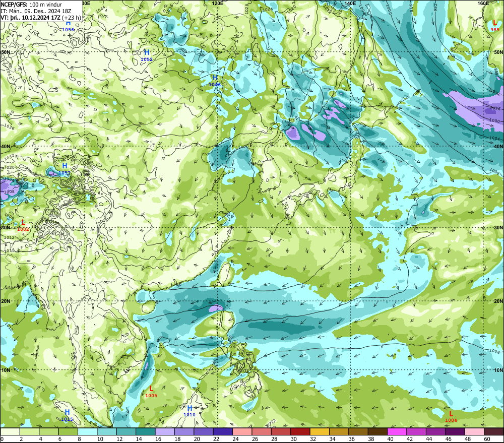
Task: Select the L 1004 low pressure marker
Action: tap(451, 416)
